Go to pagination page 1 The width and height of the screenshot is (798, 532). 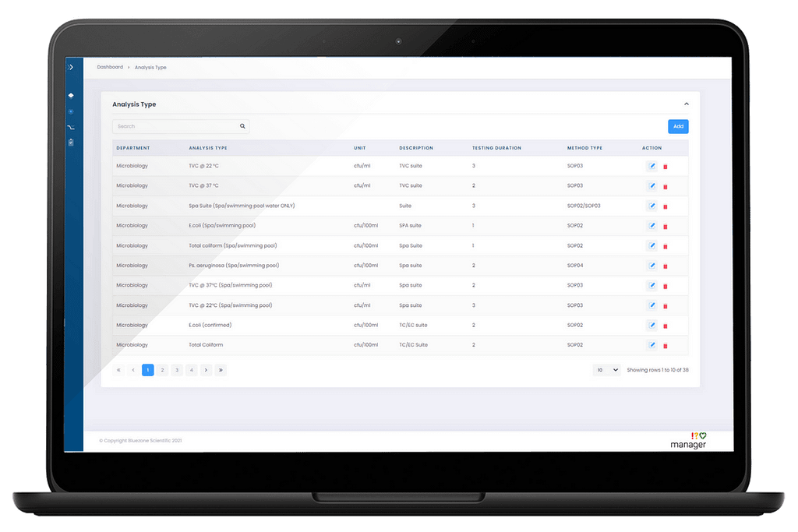tap(148, 370)
